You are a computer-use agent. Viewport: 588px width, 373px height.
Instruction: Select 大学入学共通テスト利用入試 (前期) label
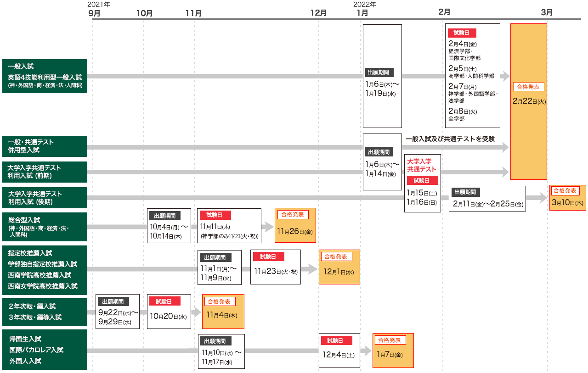(x=45, y=172)
